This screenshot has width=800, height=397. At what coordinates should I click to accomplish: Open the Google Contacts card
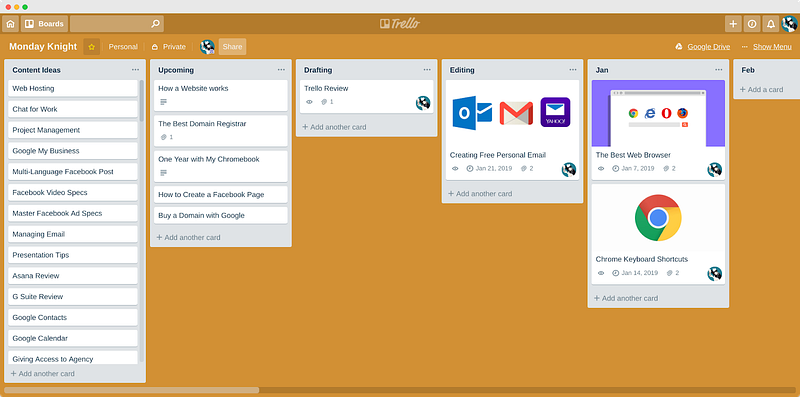click(x=73, y=317)
